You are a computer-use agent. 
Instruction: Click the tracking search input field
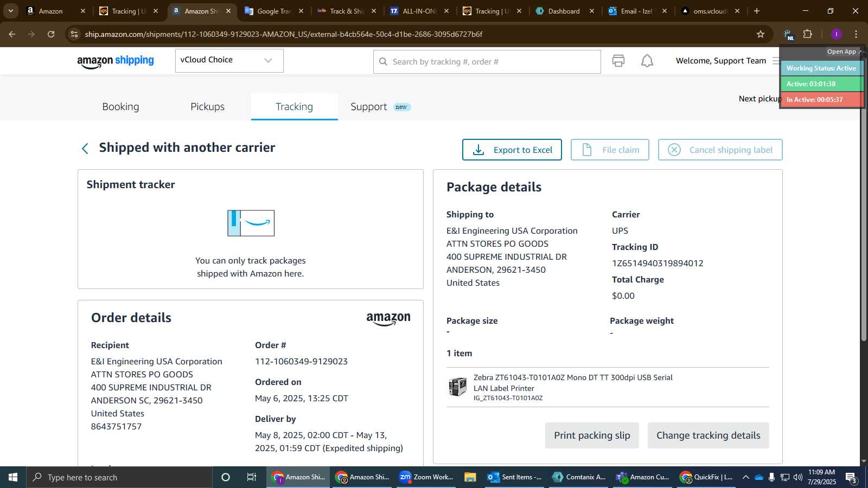487,62
